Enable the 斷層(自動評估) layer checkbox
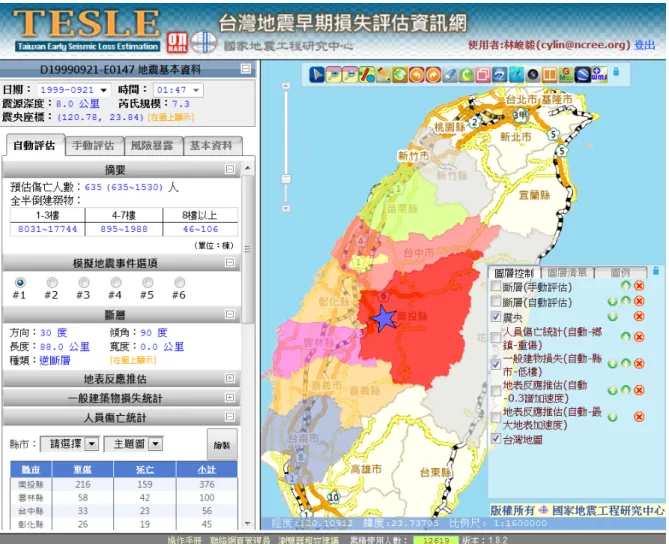This screenshot has height=544, width=669. point(495,302)
